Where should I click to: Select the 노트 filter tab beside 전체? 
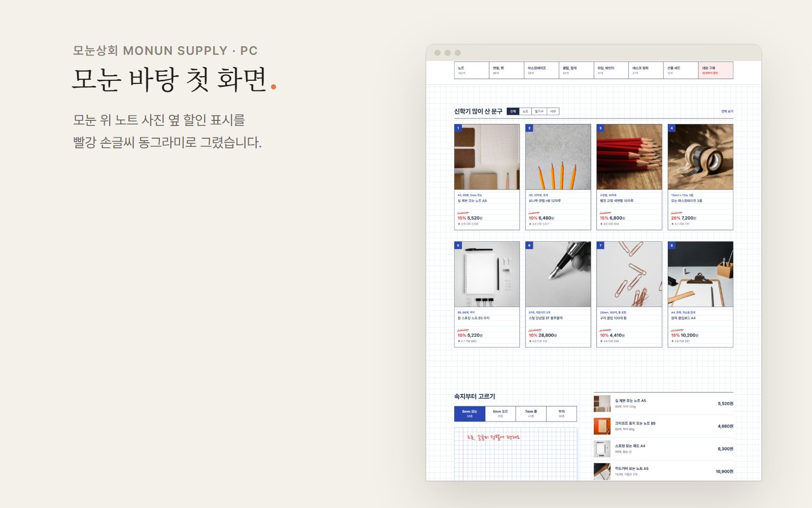point(525,111)
